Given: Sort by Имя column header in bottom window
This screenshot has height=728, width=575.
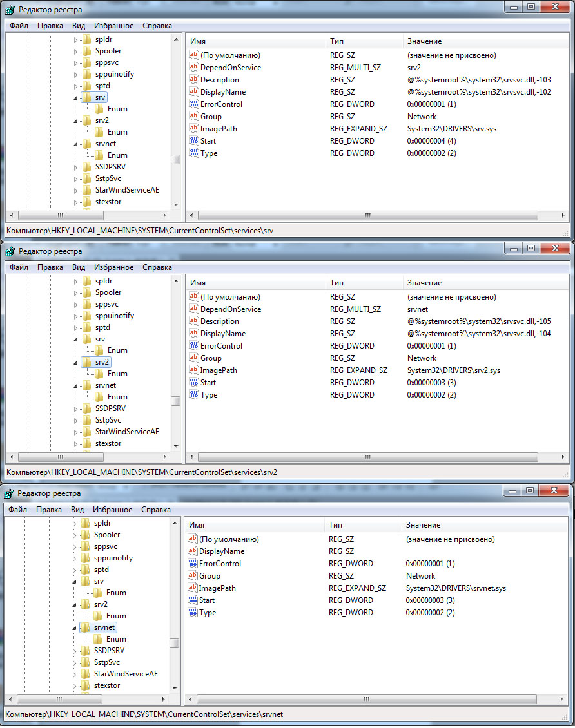Looking at the screenshot, I should point(255,524).
